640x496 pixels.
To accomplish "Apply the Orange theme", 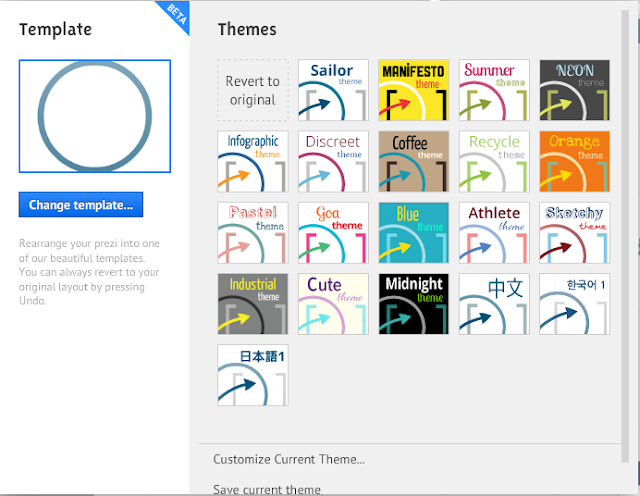I will click(574, 161).
